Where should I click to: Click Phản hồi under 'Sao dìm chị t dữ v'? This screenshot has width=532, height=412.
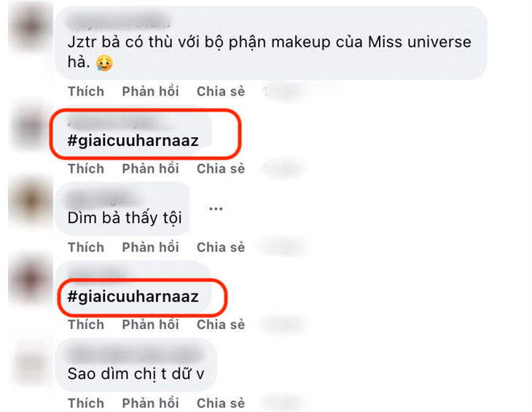pos(150,403)
